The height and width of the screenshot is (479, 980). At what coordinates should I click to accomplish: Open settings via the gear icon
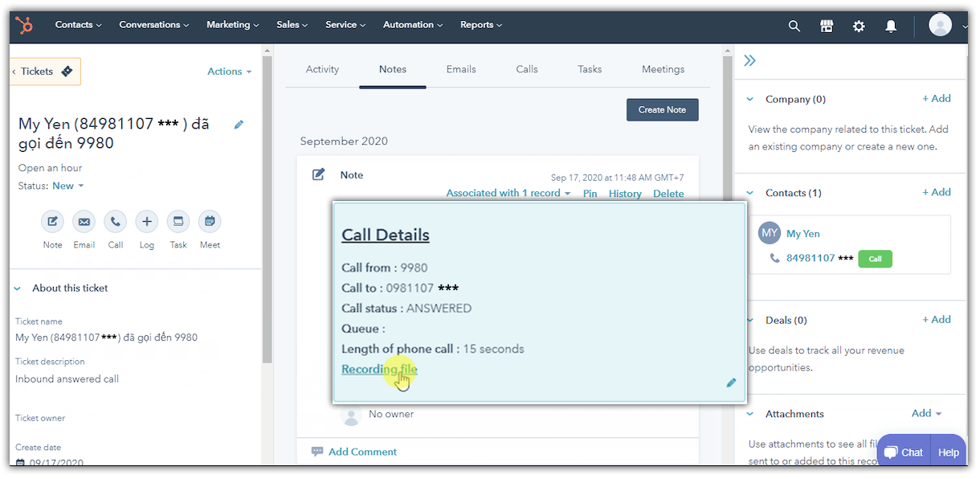pyautogui.click(x=859, y=26)
